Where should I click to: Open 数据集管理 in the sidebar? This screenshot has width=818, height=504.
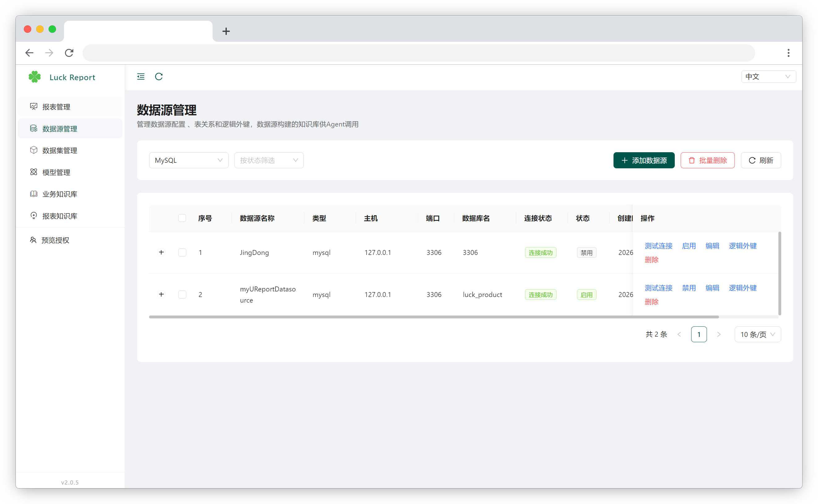pos(70,150)
